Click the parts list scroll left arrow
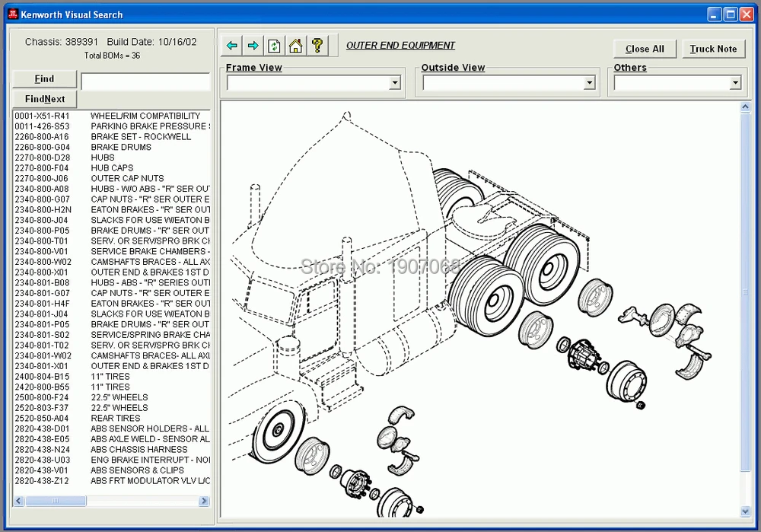Viewport: 761px width, 532px height. [18, 501]
